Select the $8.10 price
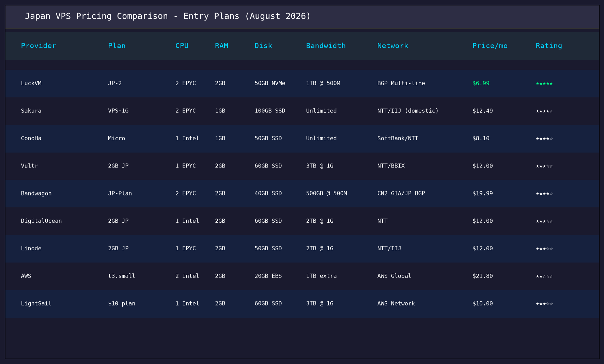 (x=481, y=138)
